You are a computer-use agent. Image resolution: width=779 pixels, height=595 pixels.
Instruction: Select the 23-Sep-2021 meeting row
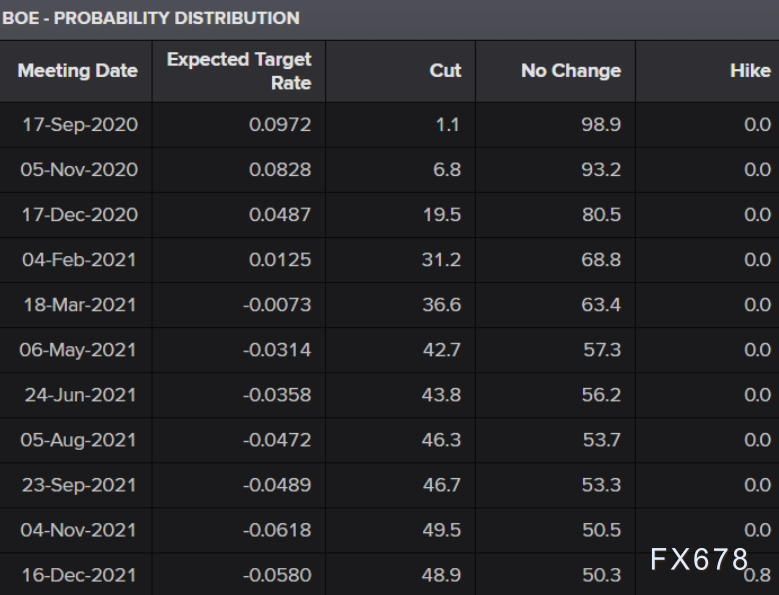point(80,485)
